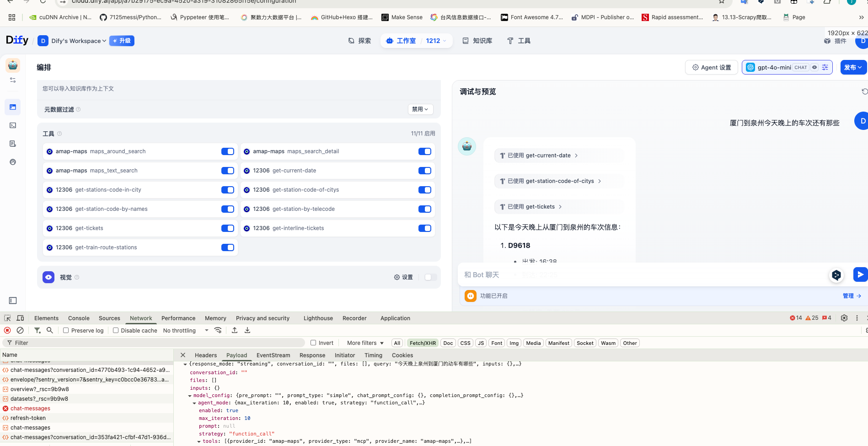Disable the get-current-date tool toggle
Screen dimensions: 868x446
[425, 171]
